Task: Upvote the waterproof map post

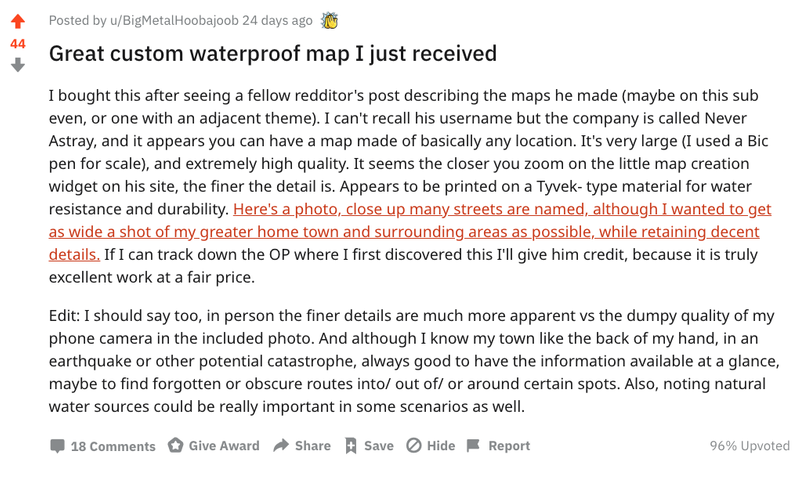Action: tap(18, 22)
